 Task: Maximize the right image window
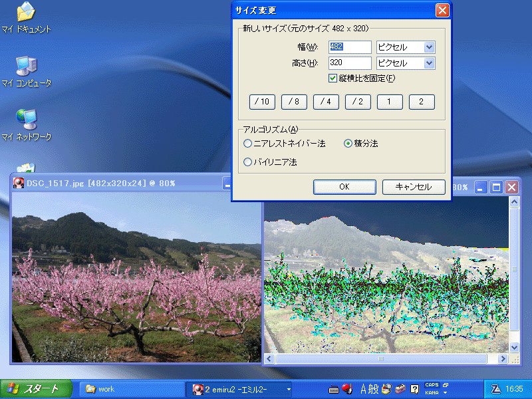point(496,188)
